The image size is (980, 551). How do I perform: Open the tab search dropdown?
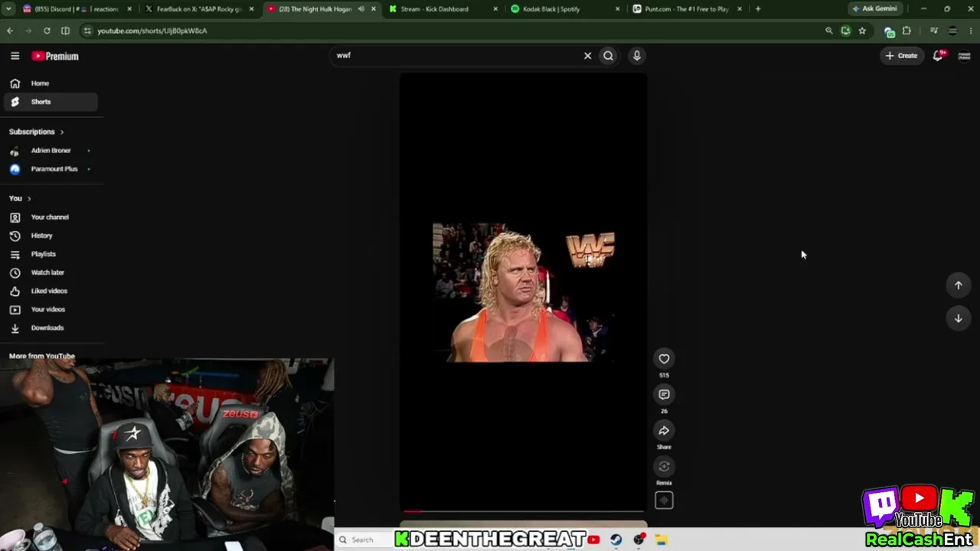8,9
